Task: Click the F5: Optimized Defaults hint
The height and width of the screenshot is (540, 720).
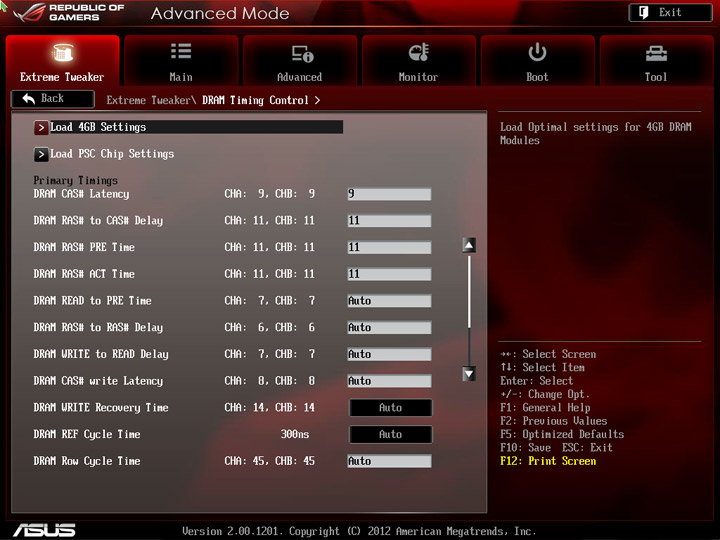Action: [x=562, y=434]
